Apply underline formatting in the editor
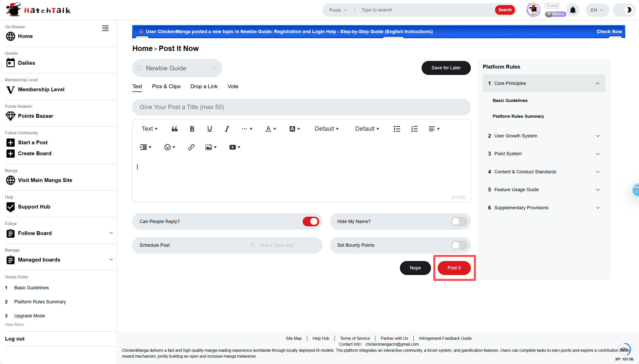 pos(210,129)
